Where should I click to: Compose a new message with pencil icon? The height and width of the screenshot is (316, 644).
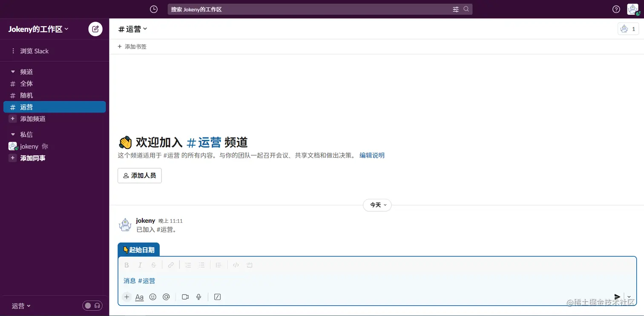click(95, 29)
